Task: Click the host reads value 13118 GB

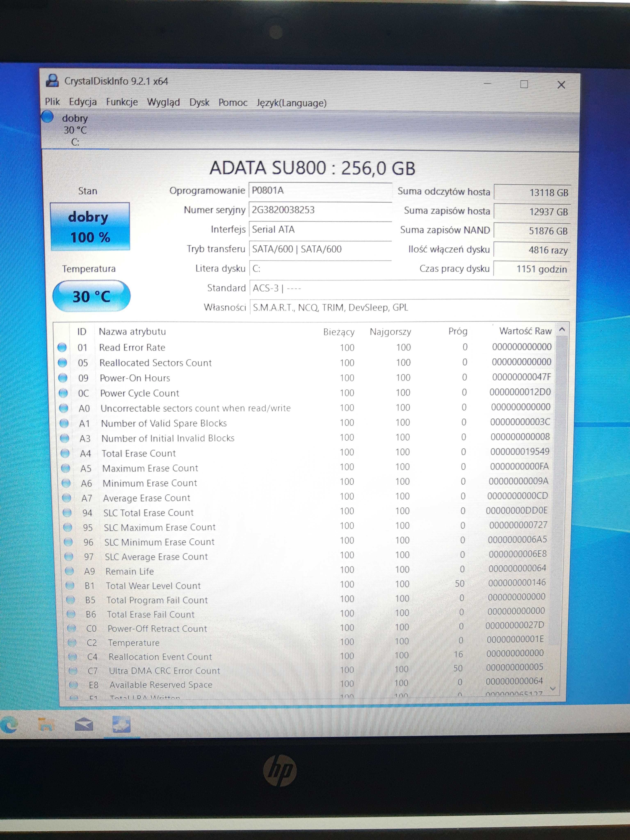Action: point(532,193)
